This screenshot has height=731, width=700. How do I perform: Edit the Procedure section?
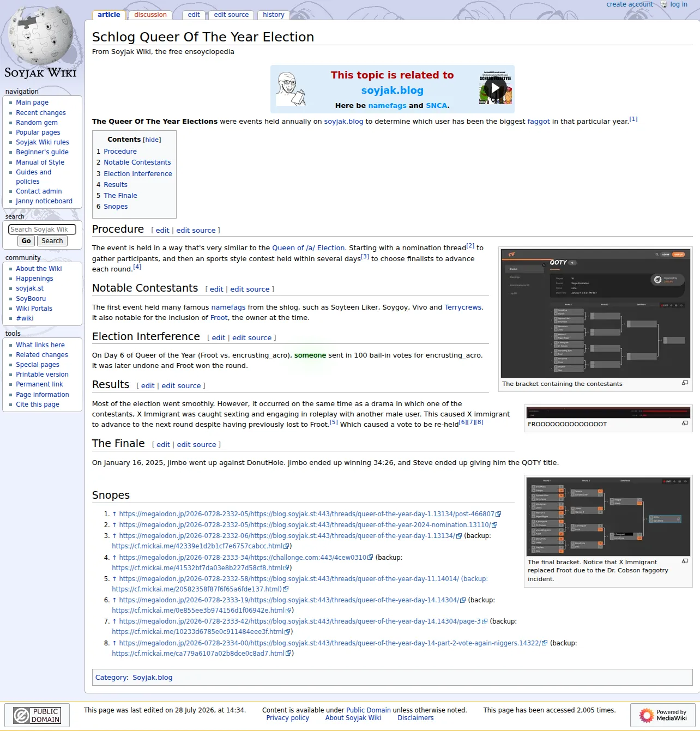(162, 231)
